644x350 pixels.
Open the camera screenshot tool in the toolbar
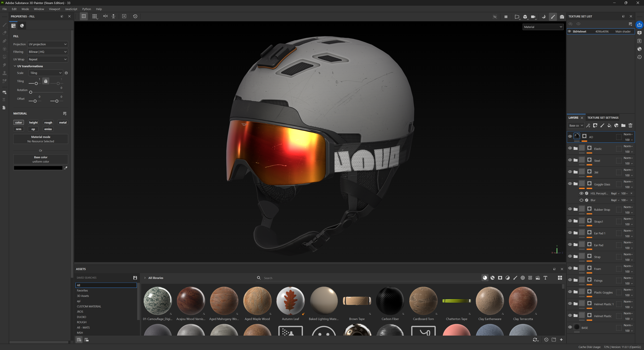coord(562,17)
